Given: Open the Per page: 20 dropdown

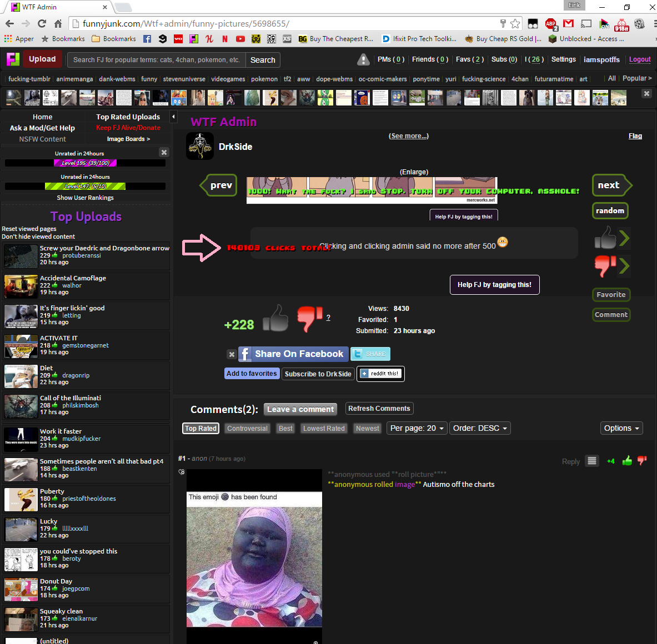Looking at the screenshot, I should click(x=417, y=428).
